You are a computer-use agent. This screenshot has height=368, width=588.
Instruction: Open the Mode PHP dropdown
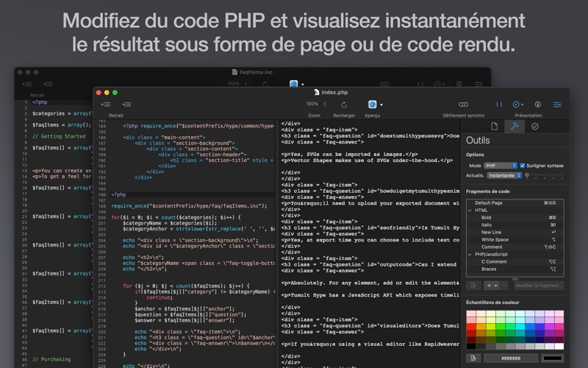coord(501,166)
